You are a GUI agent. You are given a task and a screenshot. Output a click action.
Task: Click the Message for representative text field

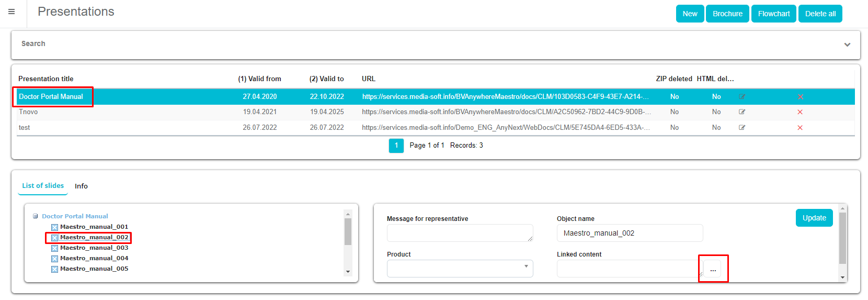[x=459, y=233]
